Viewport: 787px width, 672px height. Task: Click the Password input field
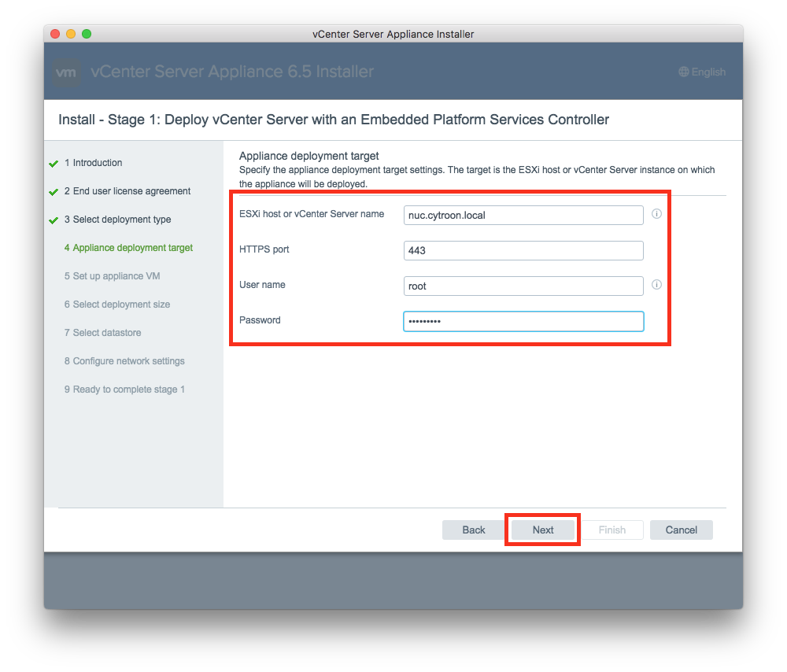[x=523, y=322]
